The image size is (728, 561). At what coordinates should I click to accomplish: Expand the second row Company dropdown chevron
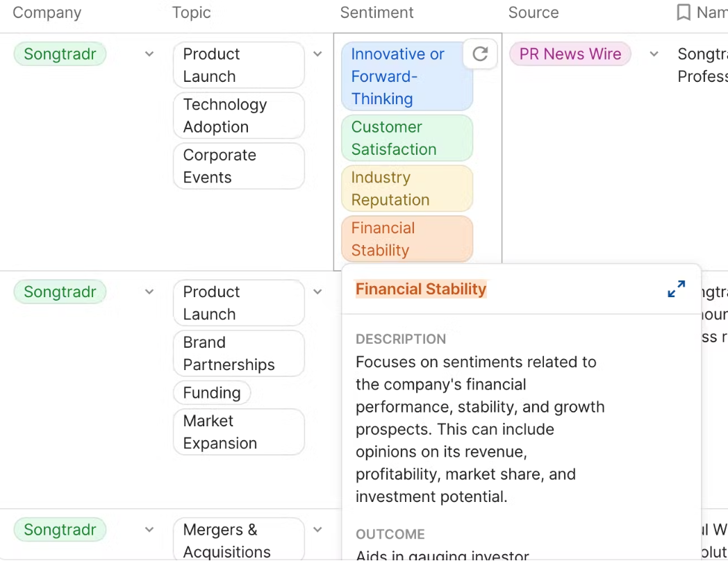(x=149, y=292)
